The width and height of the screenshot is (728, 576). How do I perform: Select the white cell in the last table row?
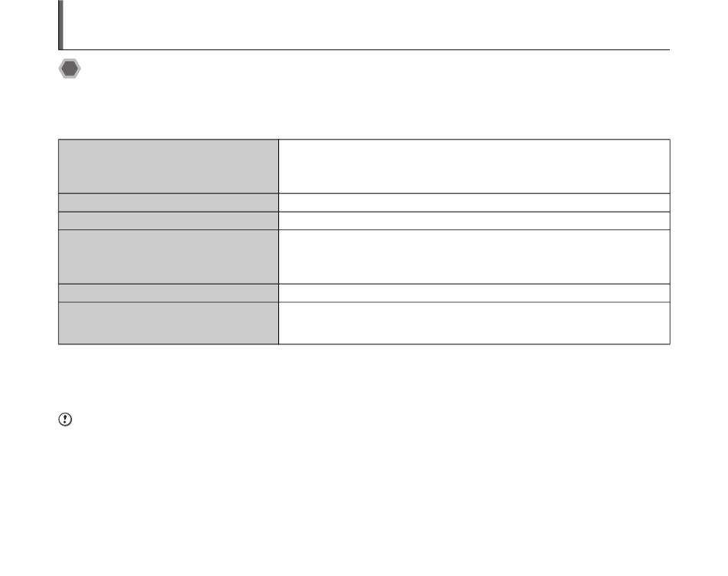474,324
